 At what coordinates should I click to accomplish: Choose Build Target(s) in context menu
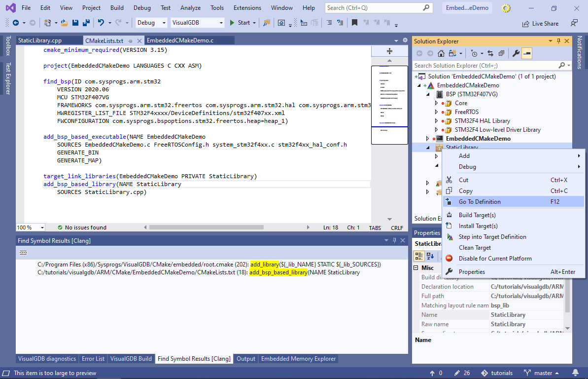(514, 215)
